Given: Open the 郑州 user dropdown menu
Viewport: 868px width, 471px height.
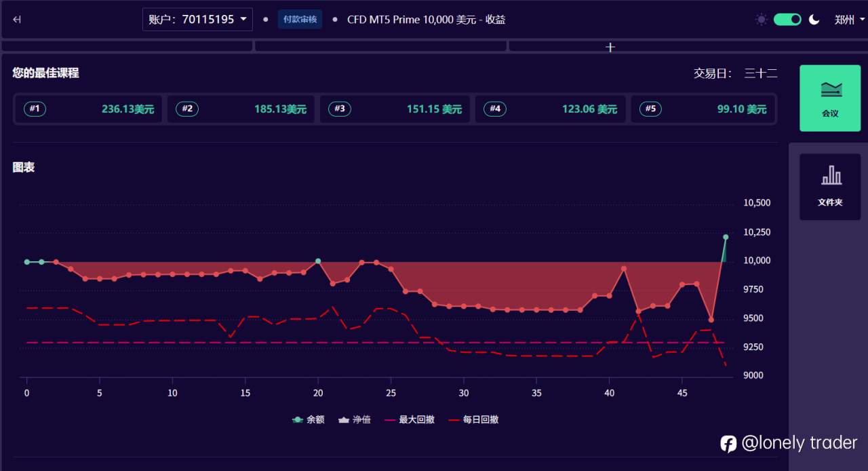Looking at the screenshot, I should point(849,20).
